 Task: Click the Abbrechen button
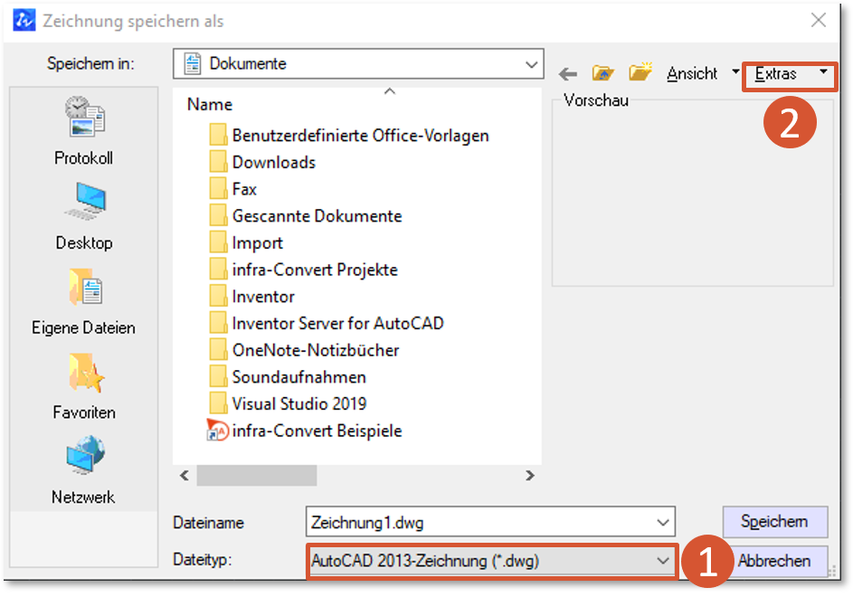pyautogui.click(x=774, y=561)
